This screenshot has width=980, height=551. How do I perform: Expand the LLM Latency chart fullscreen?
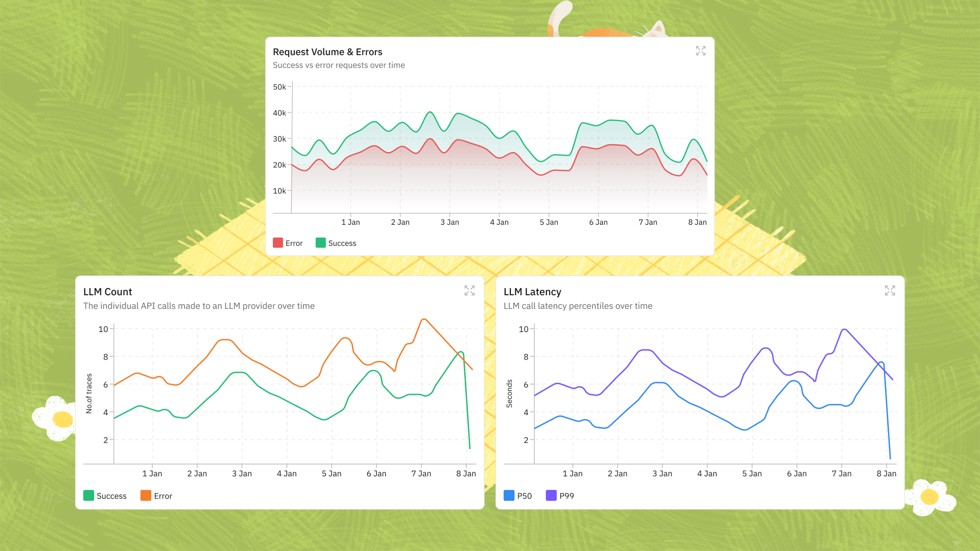pyautogui.click(x=890, y=290)
